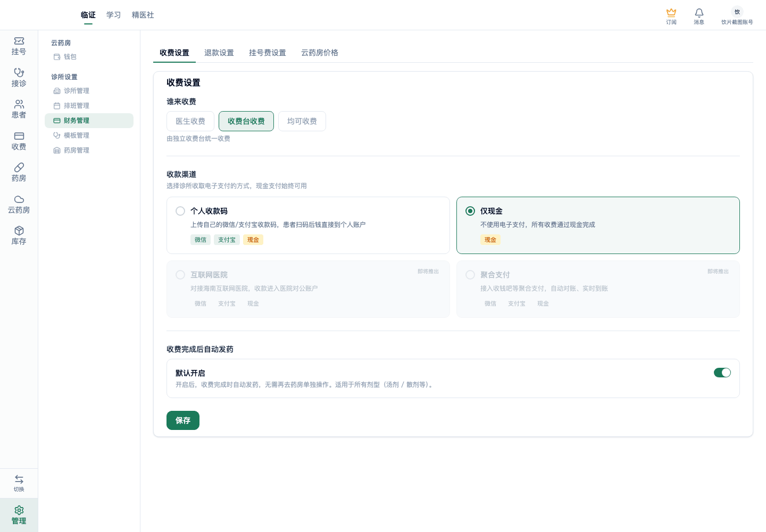Click the 切换 switch arrows icon
This screenshot has height=532, width=766.
pyautogui.click(x=19, y=479)
